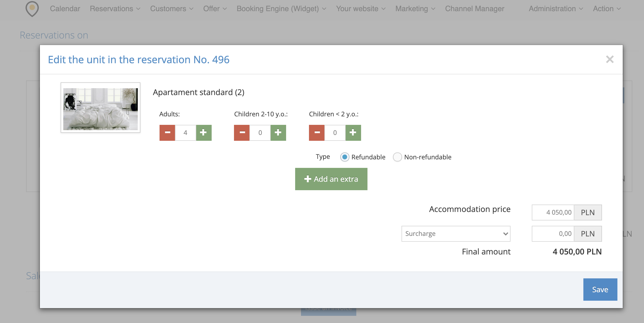Select the Refundable radio option

345,157
